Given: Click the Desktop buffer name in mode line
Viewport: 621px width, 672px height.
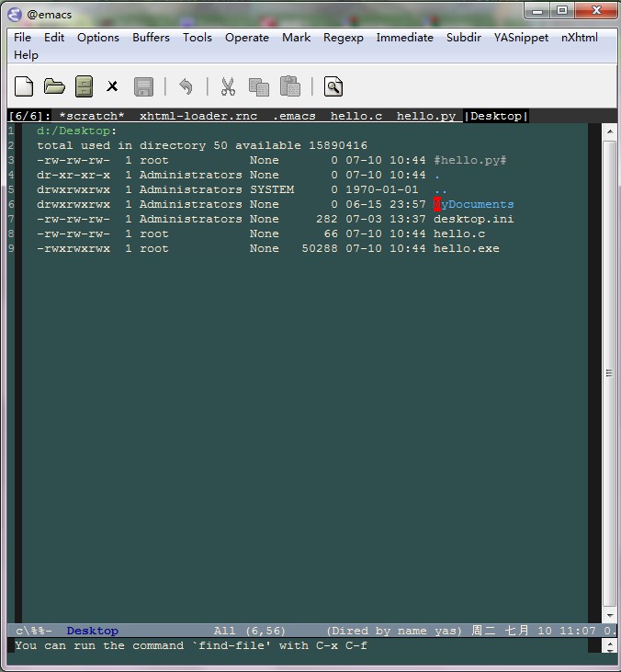Looking at the screenshot, I should click(93, 631).
